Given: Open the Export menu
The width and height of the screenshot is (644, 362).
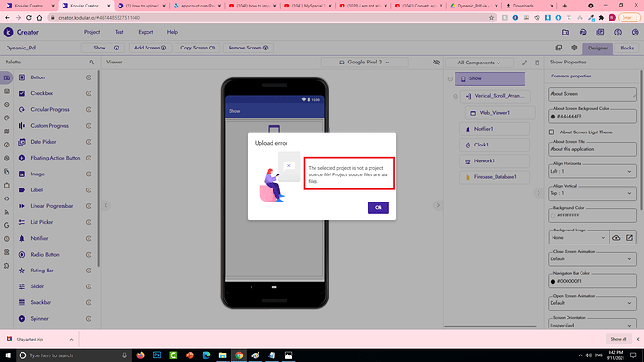Looking at the screenshot, I should pyautogui.click(x=146, y=32).
